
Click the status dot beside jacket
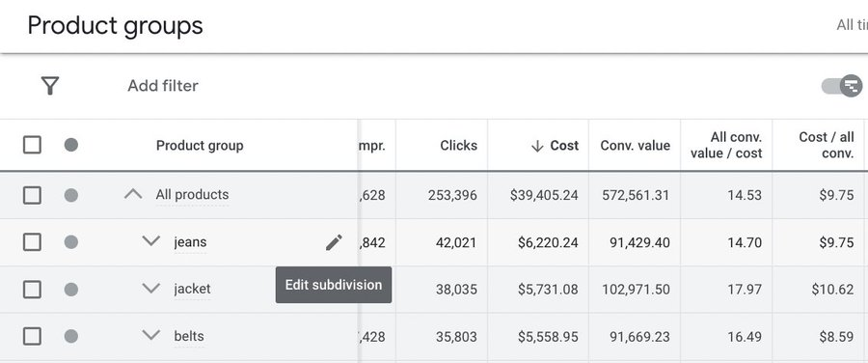70,290
